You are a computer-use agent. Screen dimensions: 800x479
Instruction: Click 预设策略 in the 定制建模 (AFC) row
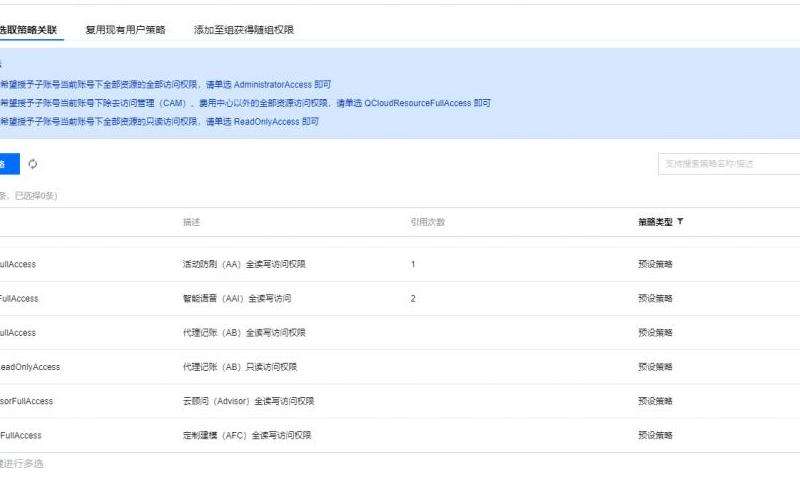coord(655,435)
